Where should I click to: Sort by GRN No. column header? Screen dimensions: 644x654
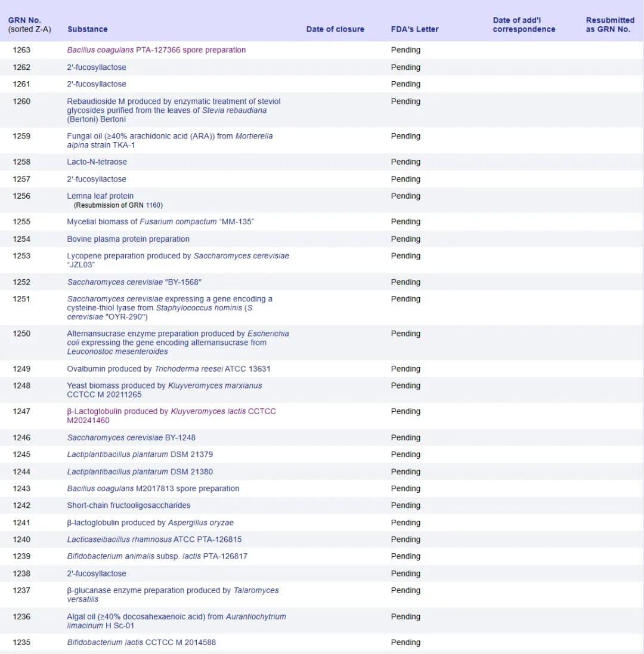point(24,20)
